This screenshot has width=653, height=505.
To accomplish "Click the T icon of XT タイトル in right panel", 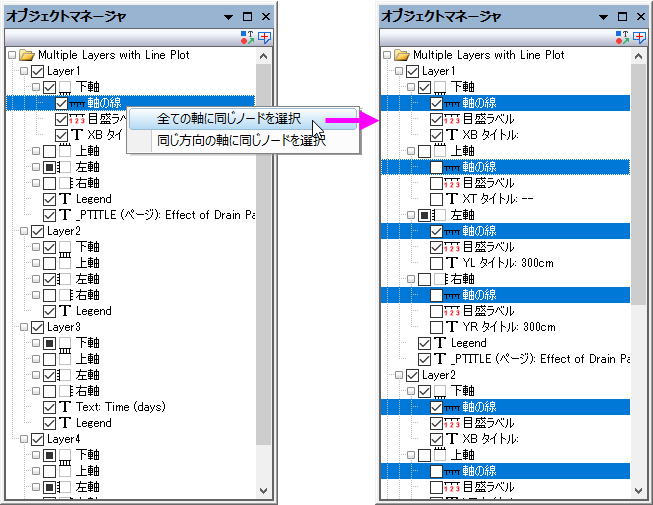I will 452,199.
